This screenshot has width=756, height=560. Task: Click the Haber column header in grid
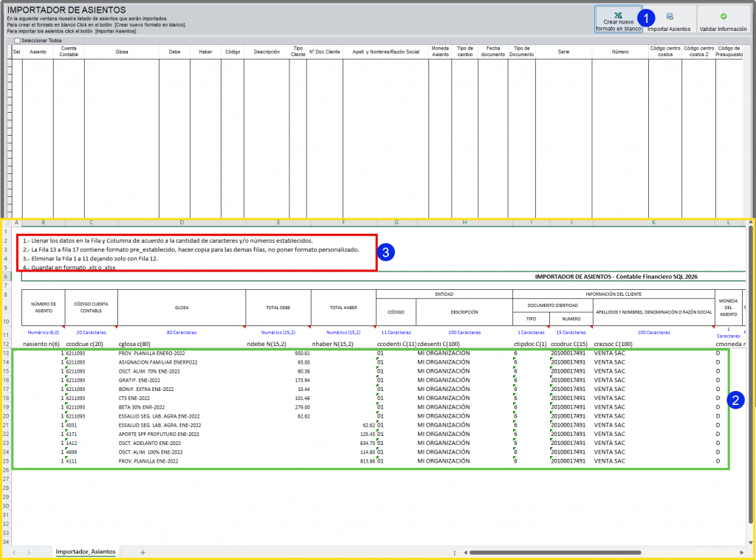tap(205, 52)
